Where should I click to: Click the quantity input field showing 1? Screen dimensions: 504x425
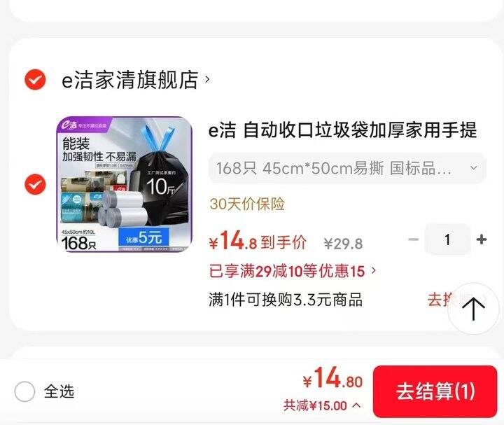[447, 239]
